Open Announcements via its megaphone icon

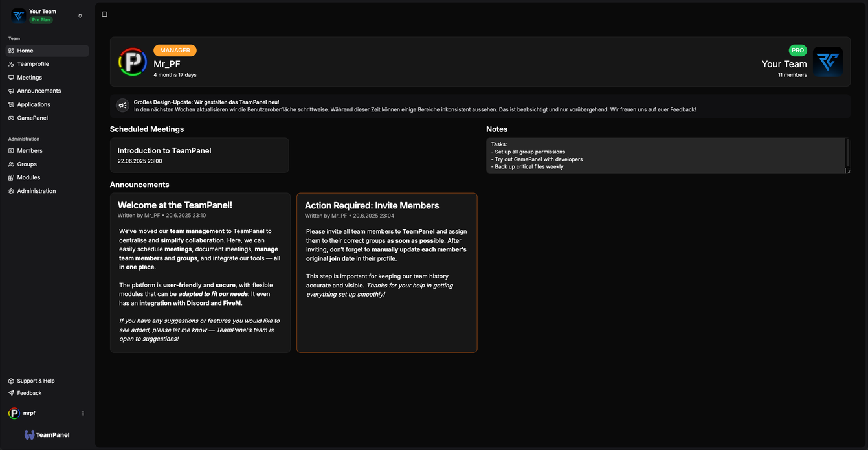click(11, 91)
